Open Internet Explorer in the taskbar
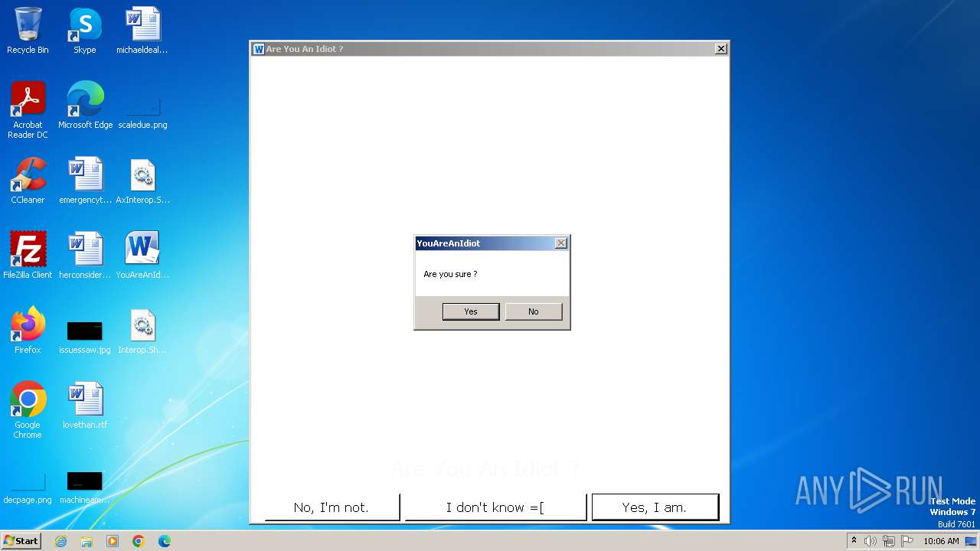Screen dimensions: 980x551 (x=60, y=541)
